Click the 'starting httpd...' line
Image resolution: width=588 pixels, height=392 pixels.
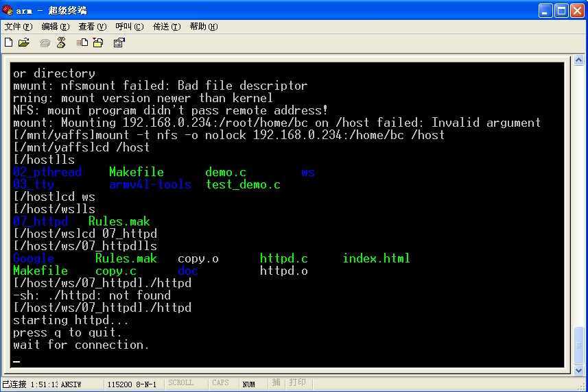71,320
